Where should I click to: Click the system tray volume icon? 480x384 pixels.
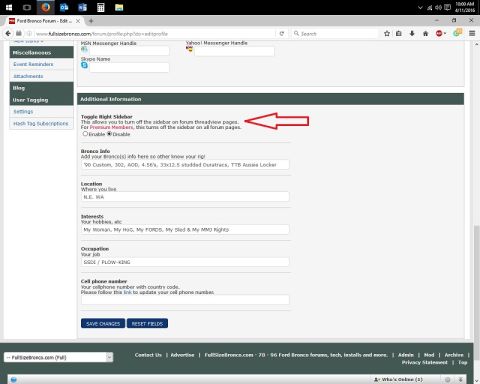(438, 7)
